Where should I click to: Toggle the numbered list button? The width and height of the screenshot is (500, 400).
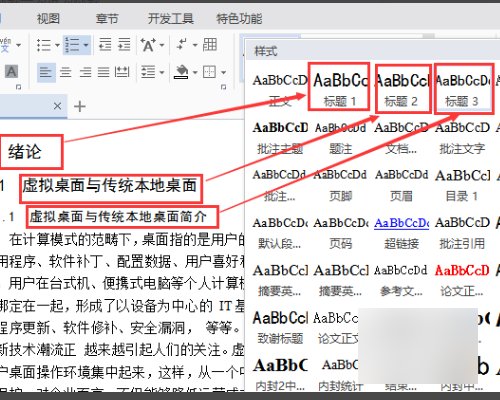click(x=72, y=45)
